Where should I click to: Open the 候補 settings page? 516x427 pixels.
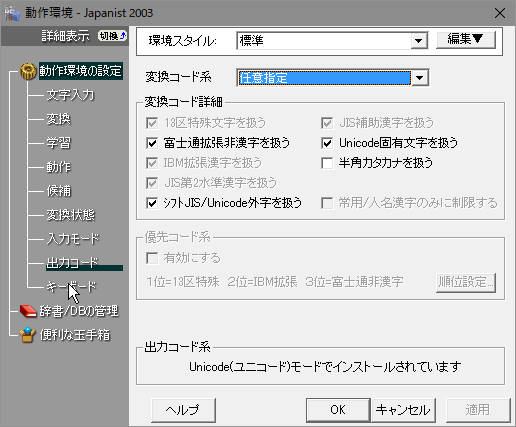point(59,191)
